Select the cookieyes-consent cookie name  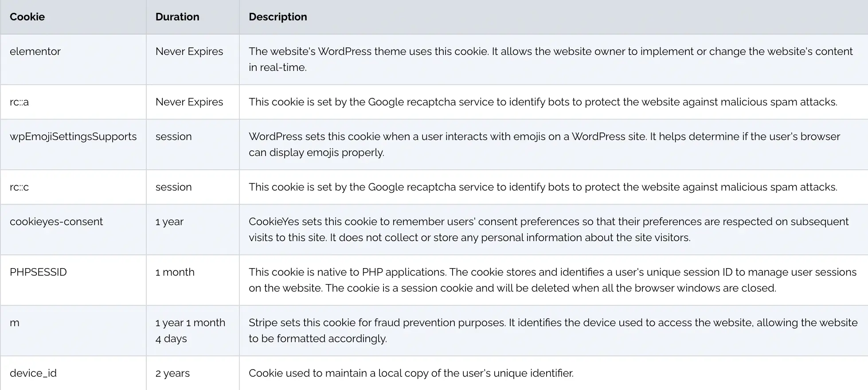[56, 222]
